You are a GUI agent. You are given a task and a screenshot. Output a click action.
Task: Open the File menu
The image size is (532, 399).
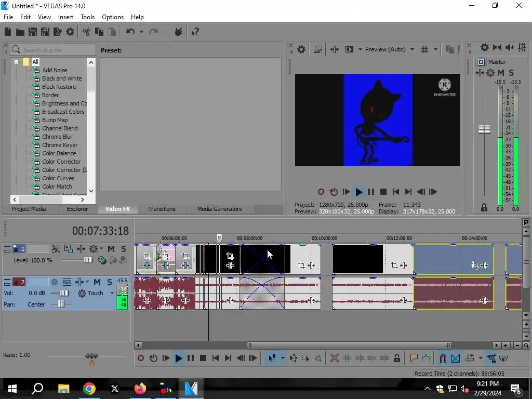point(8,17)
